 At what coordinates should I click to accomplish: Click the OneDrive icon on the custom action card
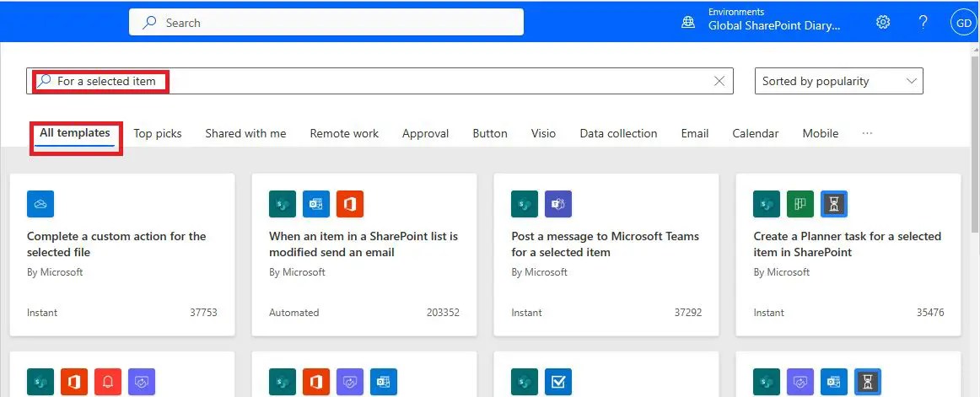point(40,204)
